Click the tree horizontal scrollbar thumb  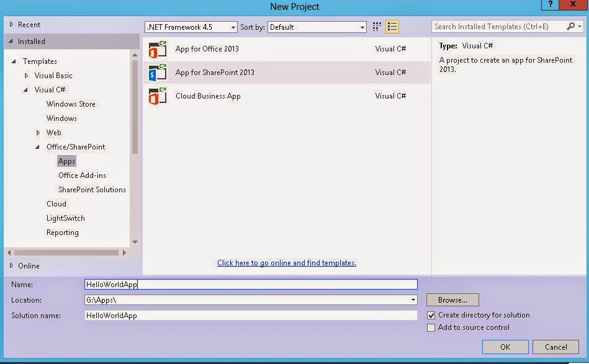[66, 252]
